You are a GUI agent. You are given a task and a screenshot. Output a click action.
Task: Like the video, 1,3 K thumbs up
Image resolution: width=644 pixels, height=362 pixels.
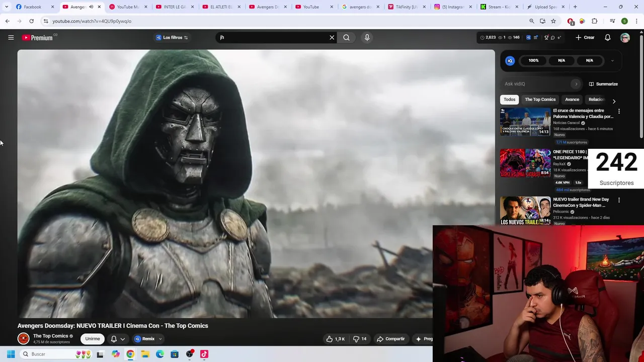click(336, 339)
